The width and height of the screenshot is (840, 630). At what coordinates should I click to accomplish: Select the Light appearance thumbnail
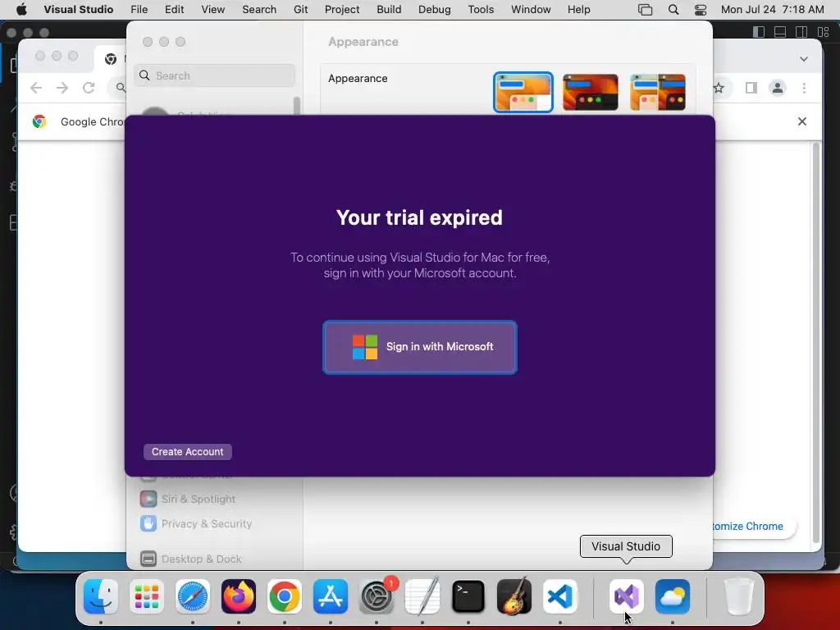(523, 92)
